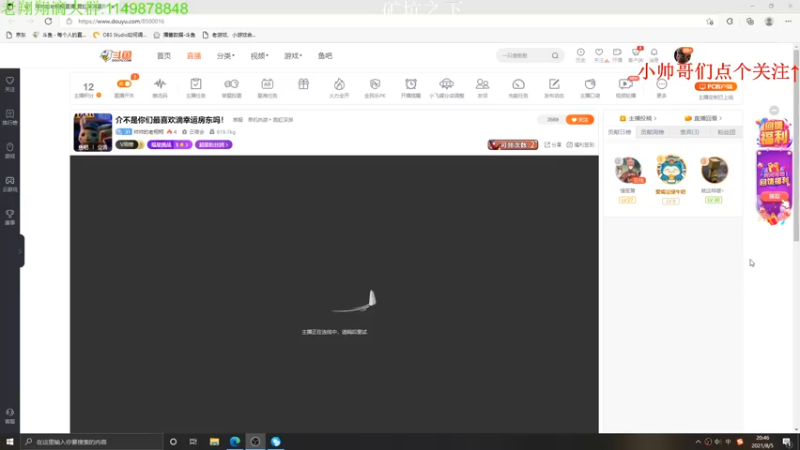Click the alarm clock stream reminder icon

coord(411,84)
